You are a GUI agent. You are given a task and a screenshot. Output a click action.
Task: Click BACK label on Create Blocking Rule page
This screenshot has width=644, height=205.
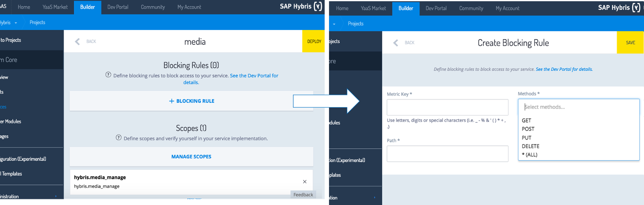pos(410,43)
